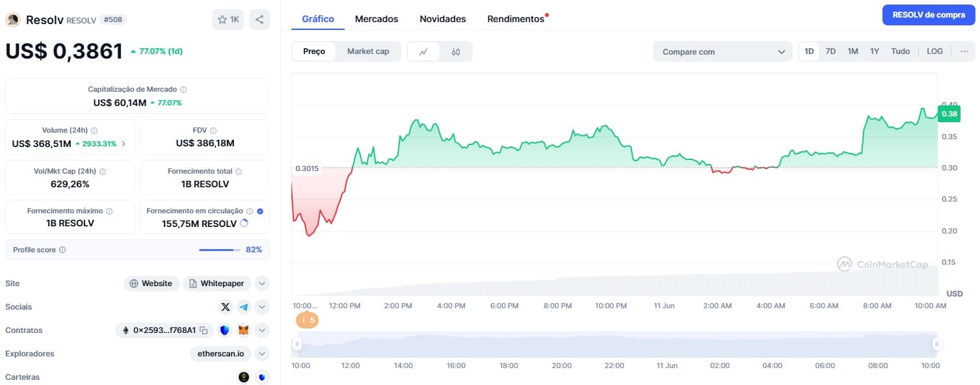Set chart range to Tudo
980x385 pixels.
point(901,51)
